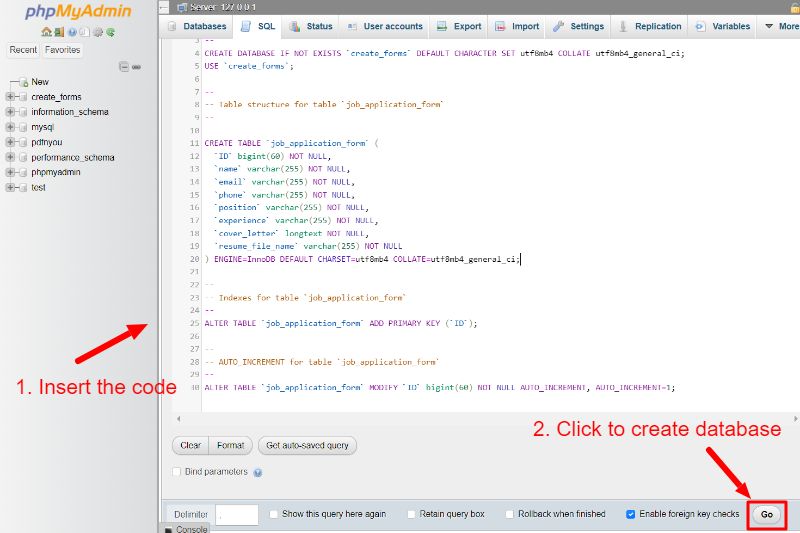The image size is (800, 533).
Task: Open the Settings tab
Action: coord(579,27)
